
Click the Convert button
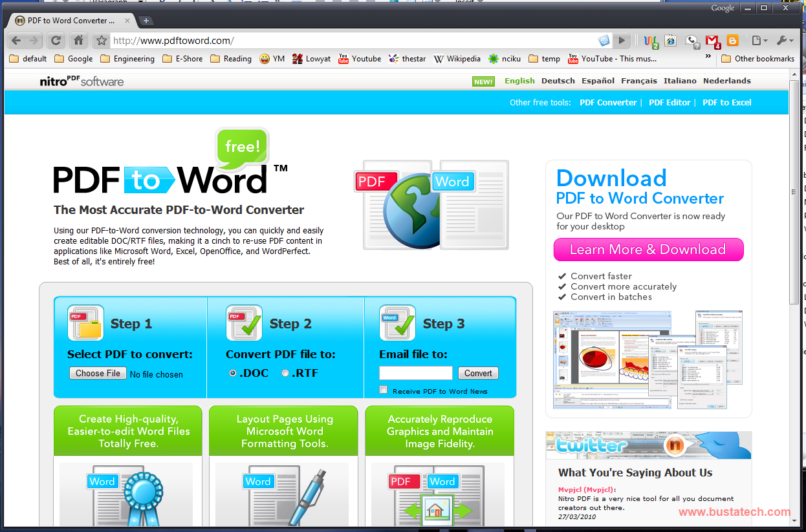click(x=478, y=373)
